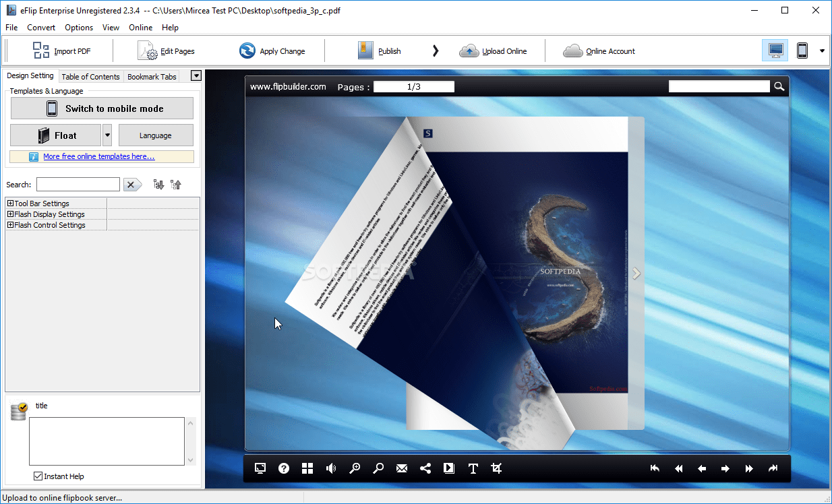Screen dimensions: 832x504
Task: Expand Tool Bar Settings tree node
Action: (x=10, y=203)
